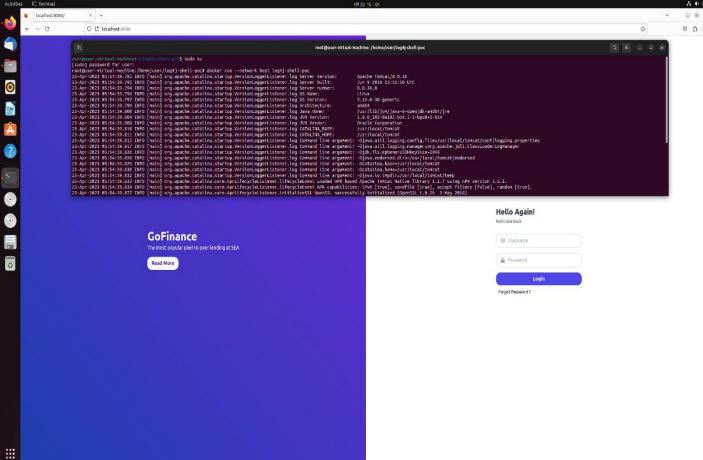
Task: Click the Username input field
Action: point(538,241)
